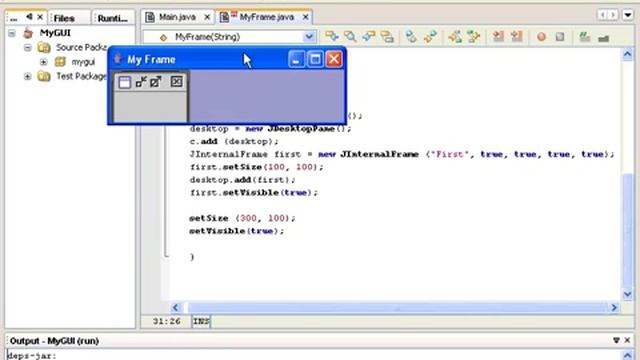Click the blue arrow with yellow tag toolbar icon

click(x=369, y=37)
